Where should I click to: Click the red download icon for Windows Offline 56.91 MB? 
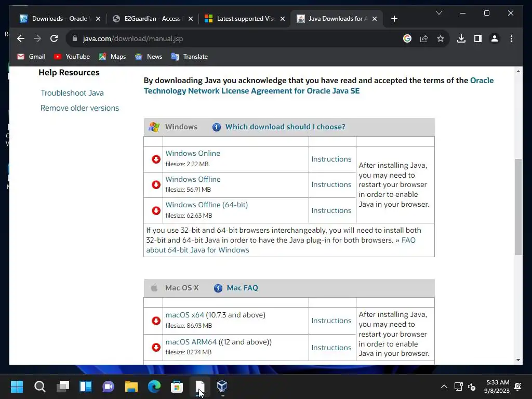click(x=156, y=184)
